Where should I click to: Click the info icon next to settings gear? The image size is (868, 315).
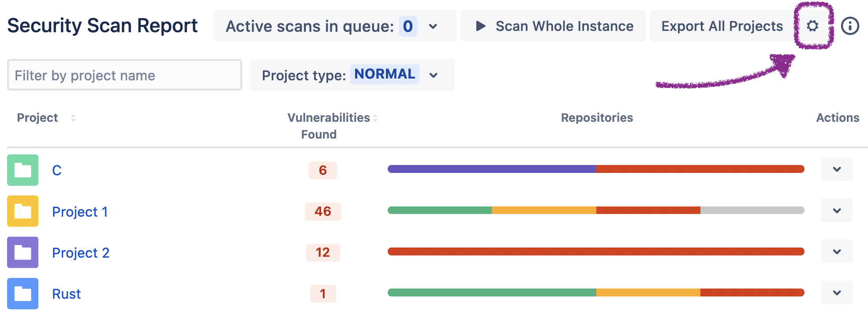point(849,26)
